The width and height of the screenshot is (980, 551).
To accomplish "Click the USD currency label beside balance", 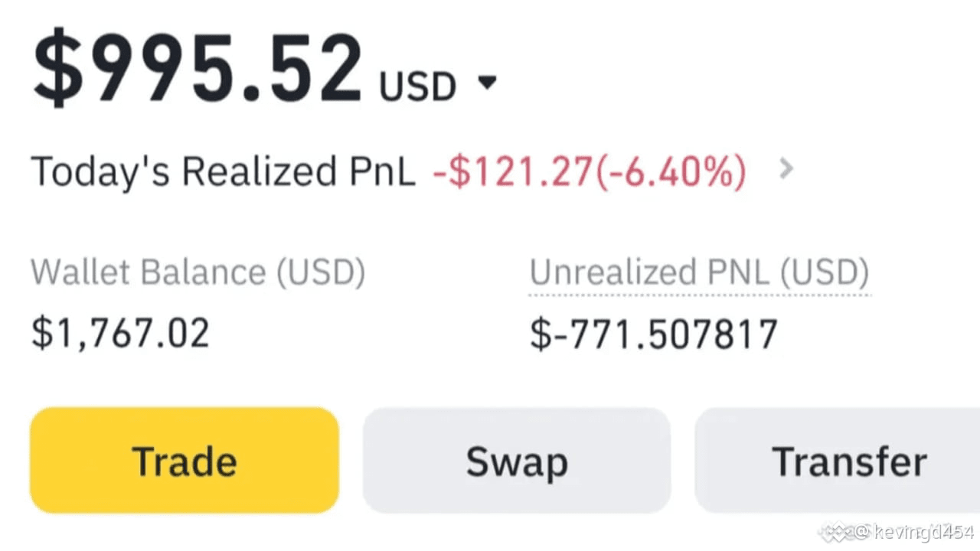I will coord(417,86).
